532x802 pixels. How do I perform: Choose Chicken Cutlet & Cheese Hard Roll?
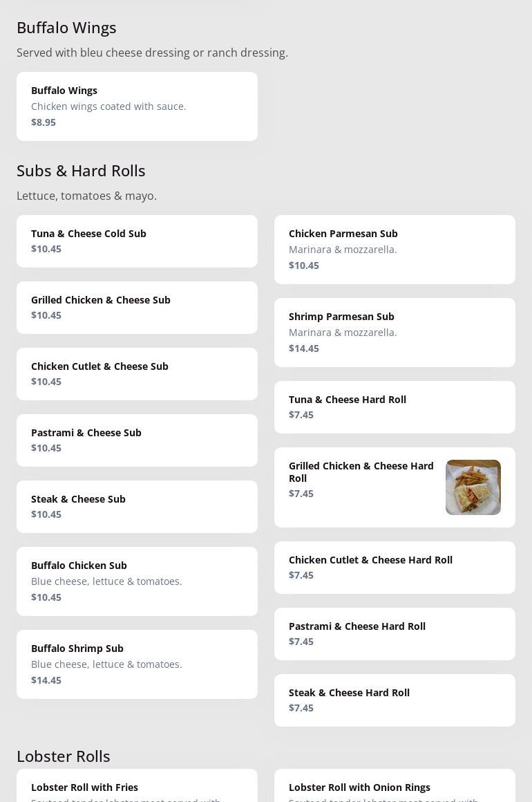coord(395,568)
